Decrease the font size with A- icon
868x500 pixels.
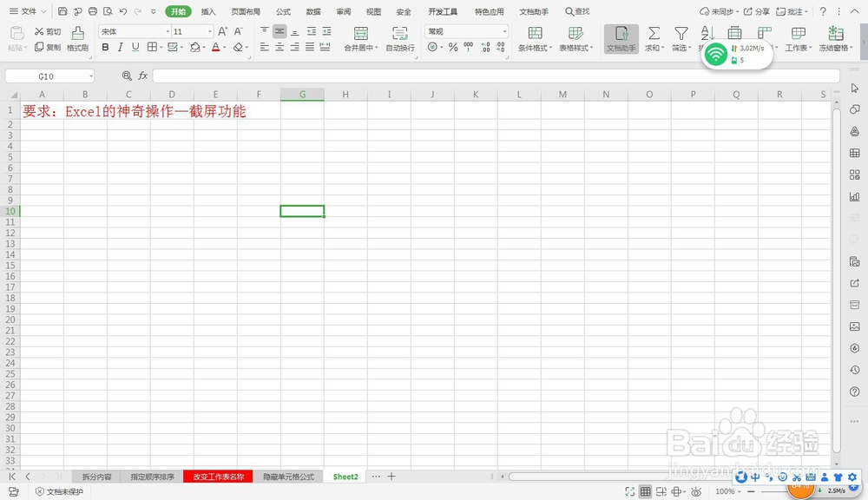pyautogui.click(x=238, y=31)
